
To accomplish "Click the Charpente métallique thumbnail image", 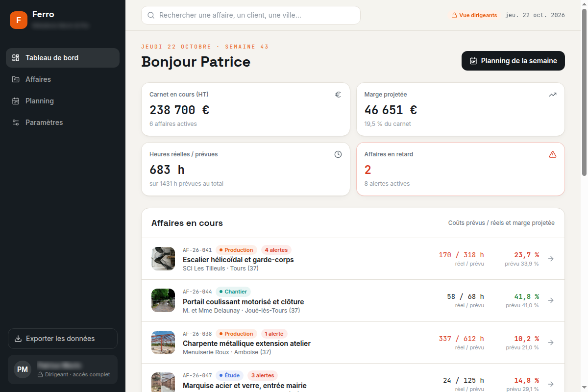I will pos(163,343).
